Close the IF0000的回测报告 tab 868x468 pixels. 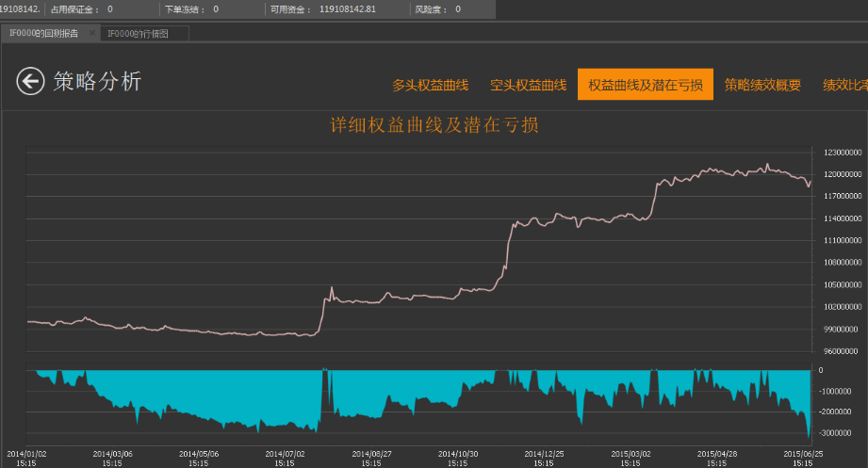[92, 33]
